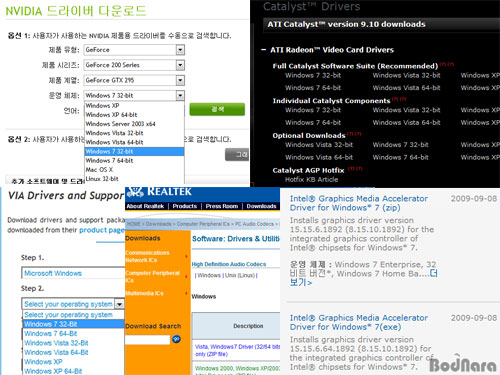Screen dimensions: 500x375
Task: Collapse the ATI Radeon Video Card Drivers section
Action: point(263,50)
